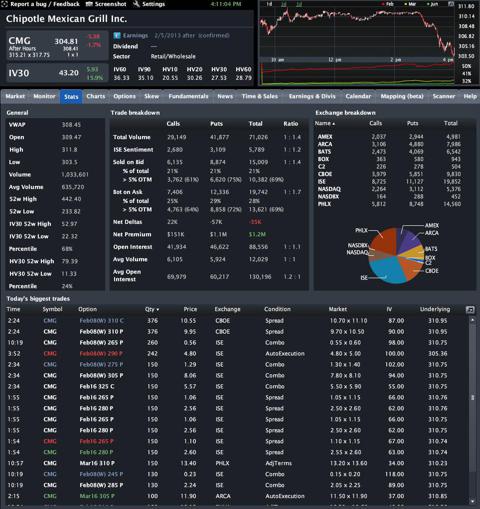Click the ARCA slice in the pie chart
The image size is (480, 509).
[410, 242]
